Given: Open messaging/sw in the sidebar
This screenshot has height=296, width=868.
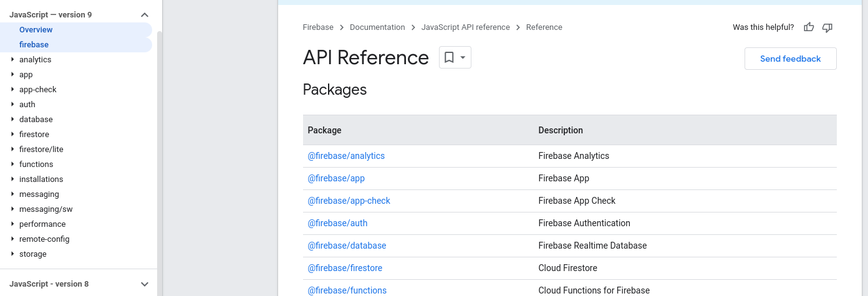Looking at the screenshot, I should point(46,209).
